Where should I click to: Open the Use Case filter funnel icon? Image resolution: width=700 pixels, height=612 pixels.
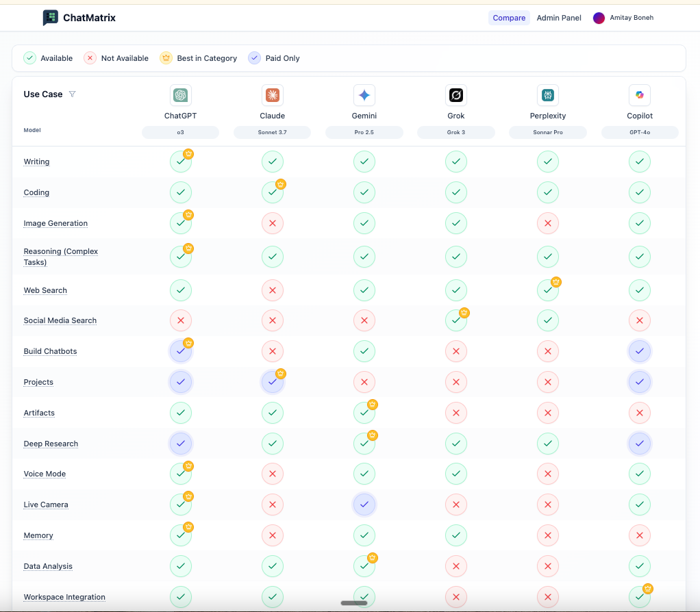(x=73, y=94)
